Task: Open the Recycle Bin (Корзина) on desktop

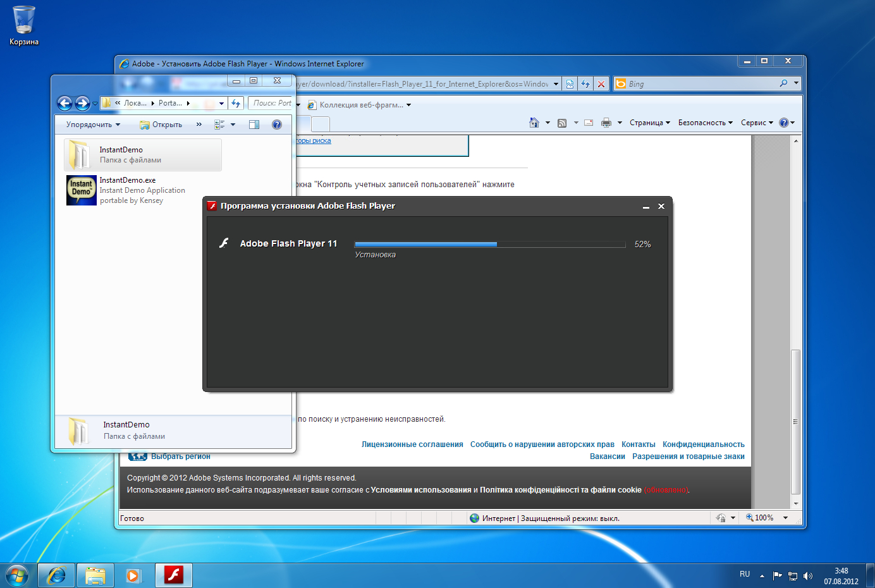Action: (23, 25)
